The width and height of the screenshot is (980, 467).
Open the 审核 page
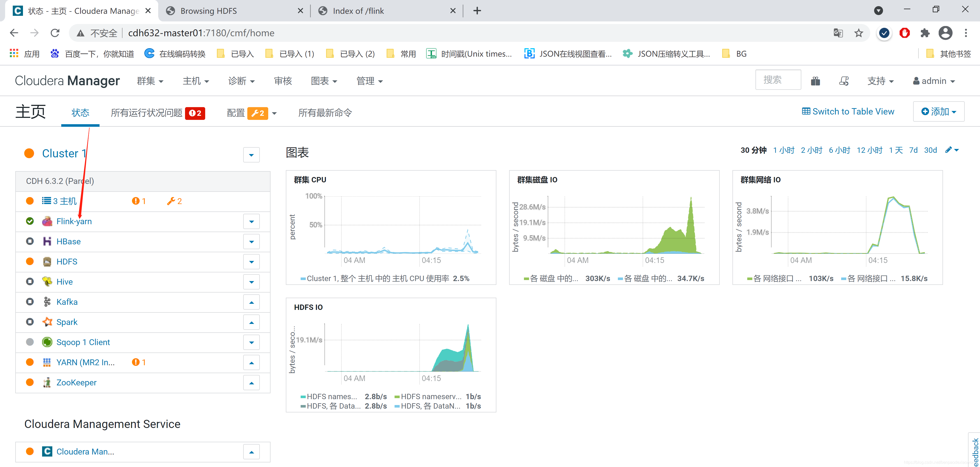point(283,81)
